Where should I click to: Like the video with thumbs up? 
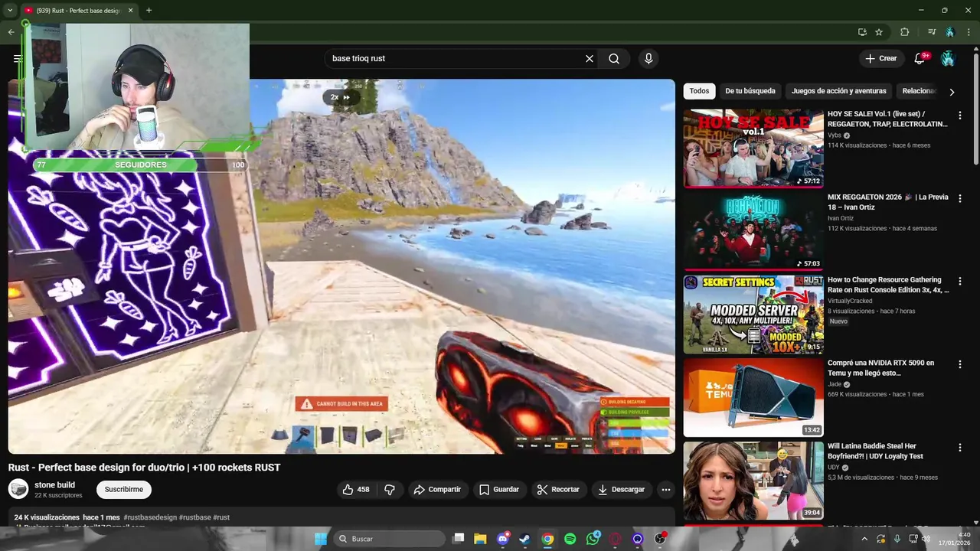tap(356, 490)
